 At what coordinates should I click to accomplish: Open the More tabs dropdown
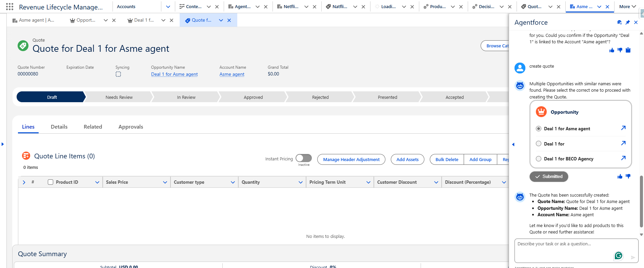pyautogui.click(x=627, y=6)
